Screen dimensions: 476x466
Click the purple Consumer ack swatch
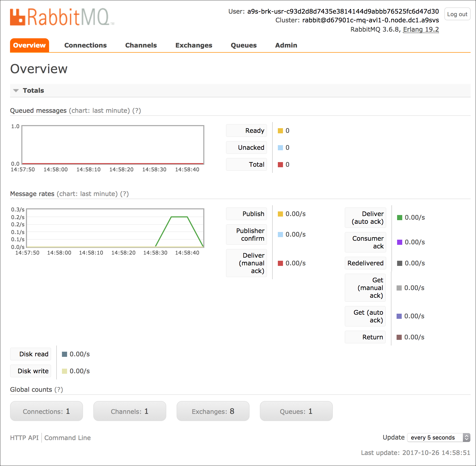click(x=400, y=242)
